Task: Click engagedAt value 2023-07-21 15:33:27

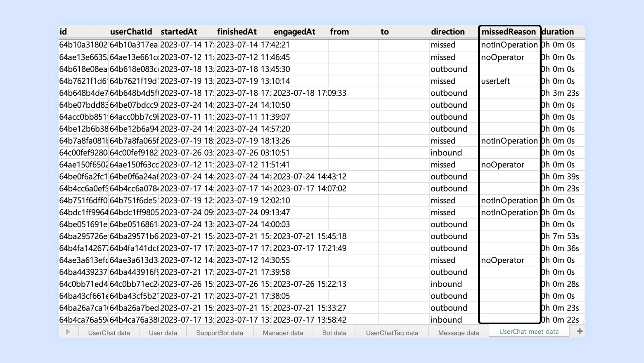Action: (310, 308)
